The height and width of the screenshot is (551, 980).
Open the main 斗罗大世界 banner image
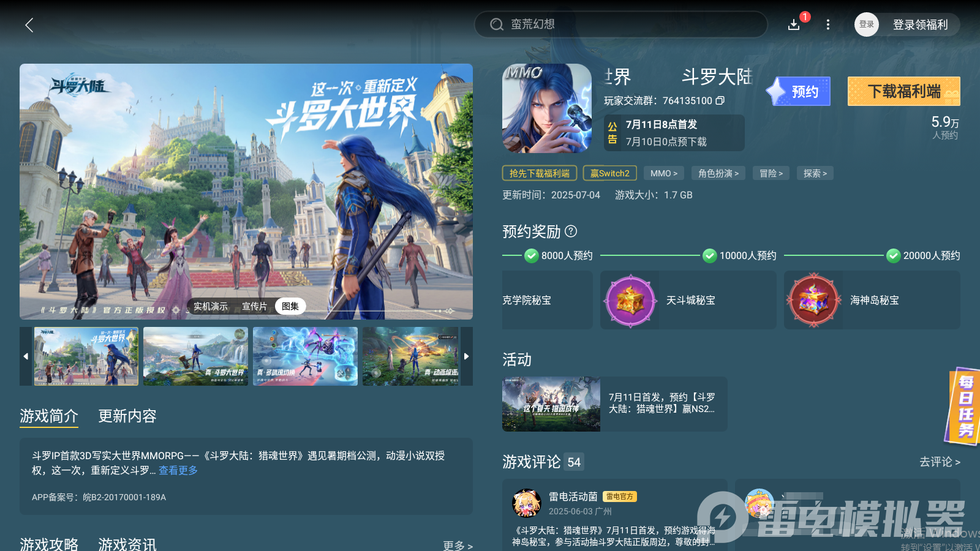pyautogui.click(x=246, y=192)
